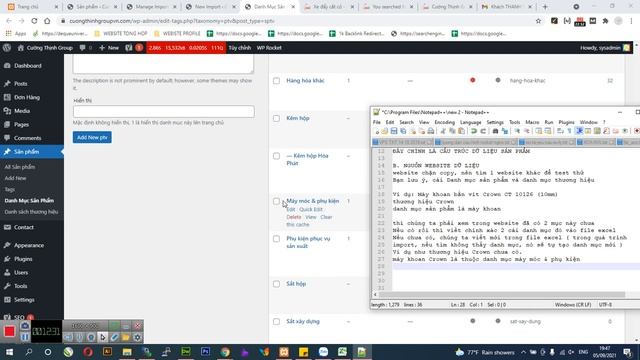Viewport: 640px width, 360px height.
Task: Open Comments in the WordPress sidebar
Action: [27, 138]
